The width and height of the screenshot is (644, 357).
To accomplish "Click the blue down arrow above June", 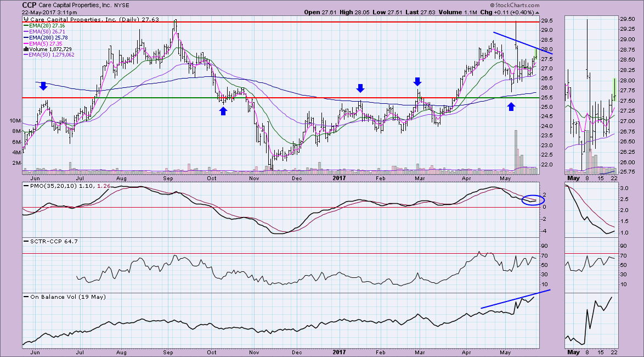I will click(x=43, y=86).
